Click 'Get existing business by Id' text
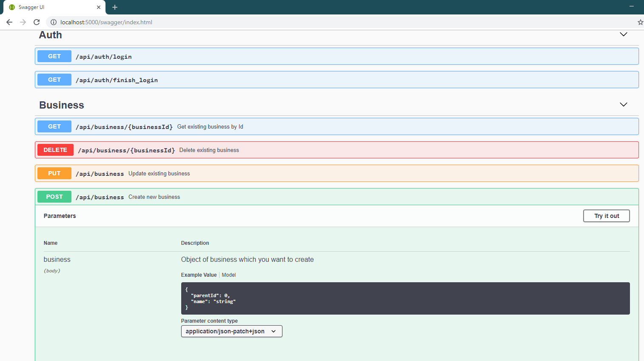 click(x=210, y=127)
